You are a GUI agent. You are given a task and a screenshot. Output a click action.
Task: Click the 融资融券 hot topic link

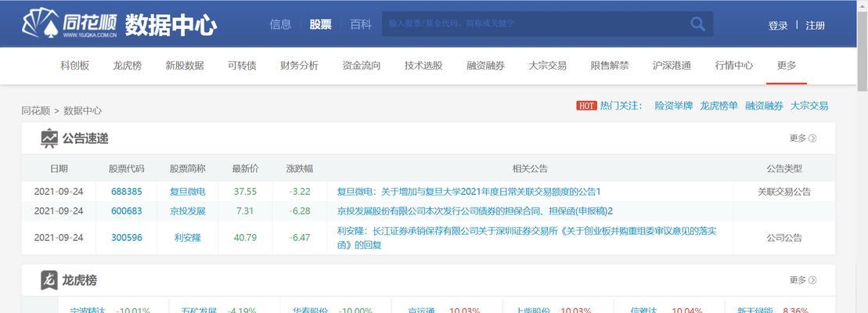pyautogui.click(x=764, y=106)
